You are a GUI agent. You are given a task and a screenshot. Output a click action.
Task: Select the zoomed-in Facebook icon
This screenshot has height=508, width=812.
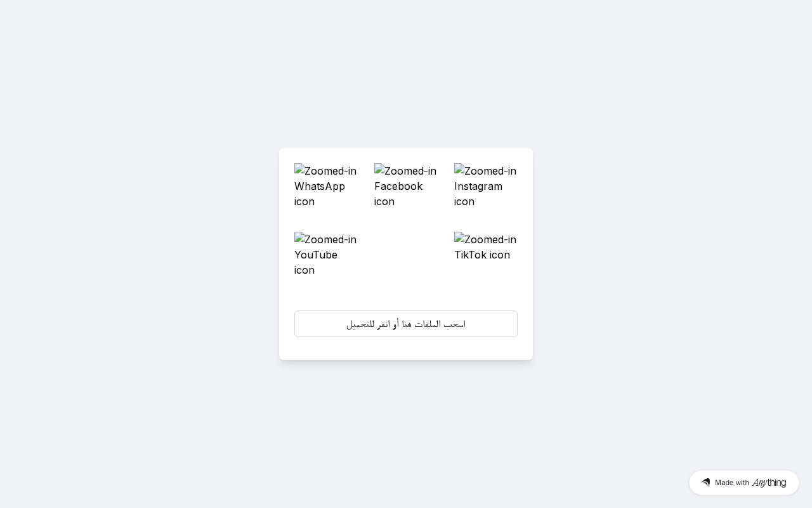click(405, 186)
